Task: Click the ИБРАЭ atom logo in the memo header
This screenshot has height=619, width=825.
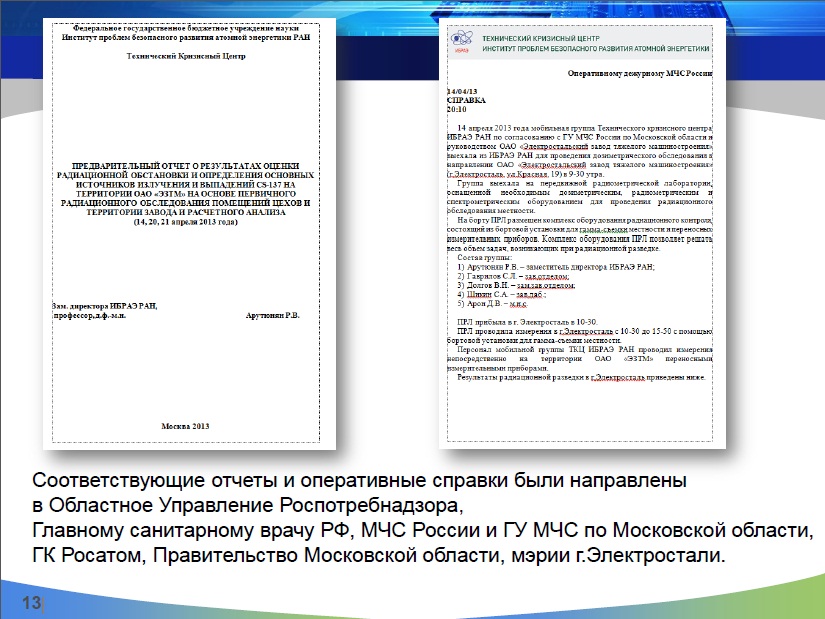Action: coord(461,42)
